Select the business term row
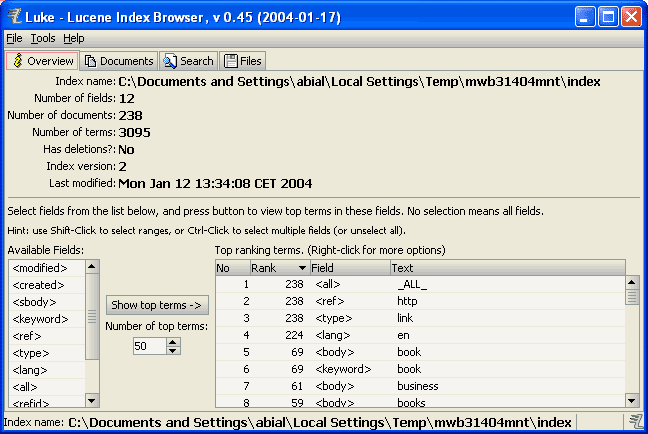This screenshot has height=434, width=648. [420, 386]
